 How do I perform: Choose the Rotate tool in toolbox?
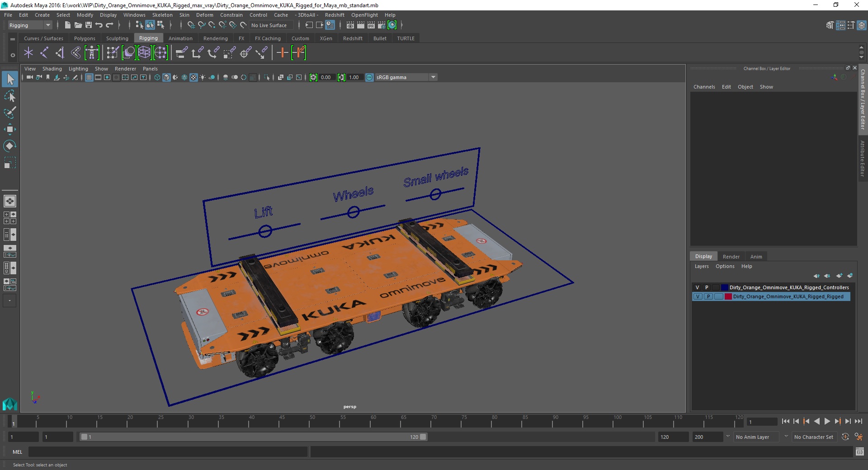pos(10,146)
